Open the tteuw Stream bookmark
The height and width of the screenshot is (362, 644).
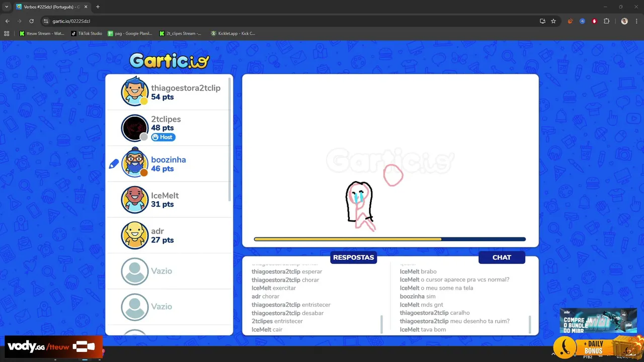tap(42, 34)
